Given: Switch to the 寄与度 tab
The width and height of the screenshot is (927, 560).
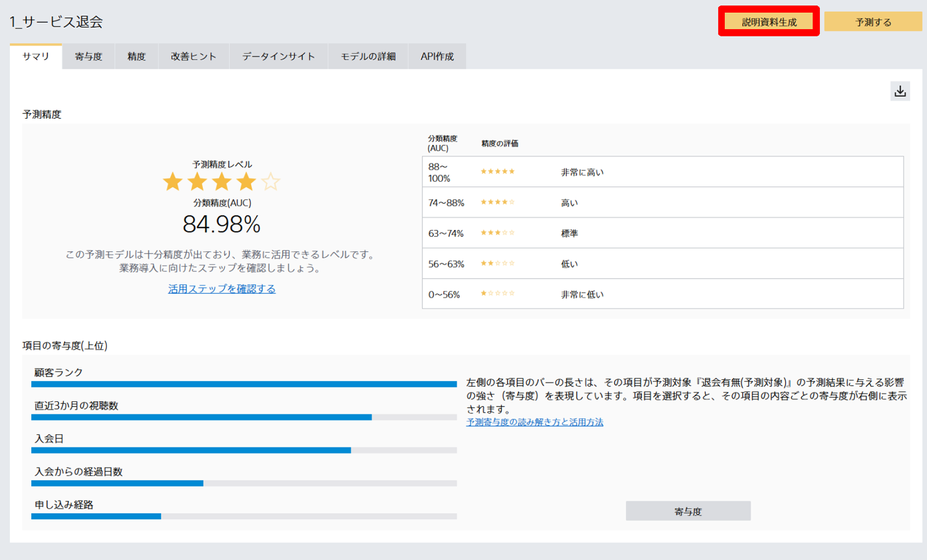Looking at the screenshot, I should [87, 56].
